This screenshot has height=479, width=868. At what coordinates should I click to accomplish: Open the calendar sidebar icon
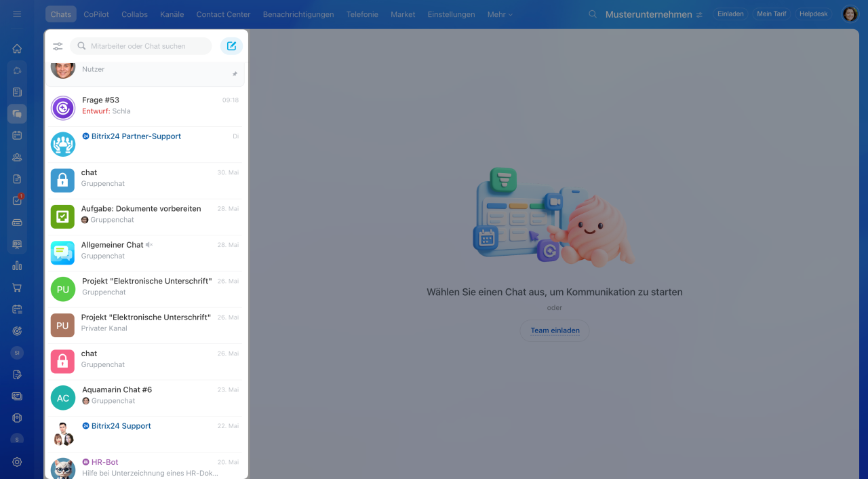pos(17,136)
